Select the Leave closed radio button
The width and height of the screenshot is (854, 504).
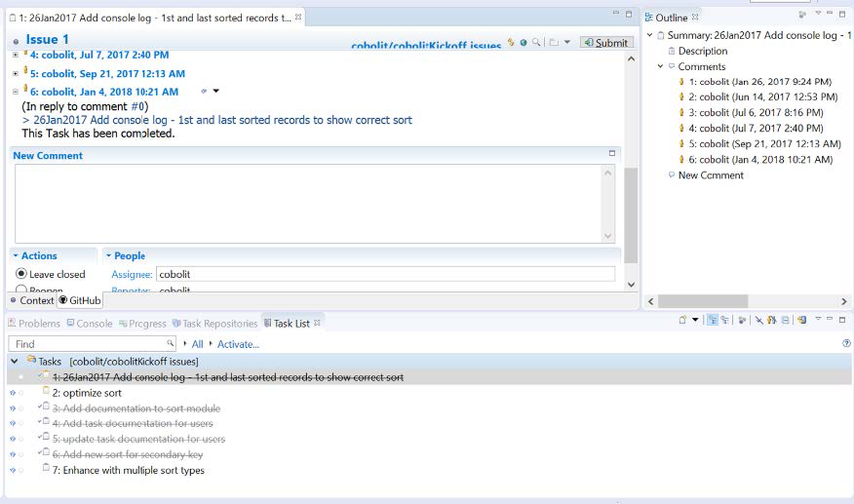click(21, 274)
